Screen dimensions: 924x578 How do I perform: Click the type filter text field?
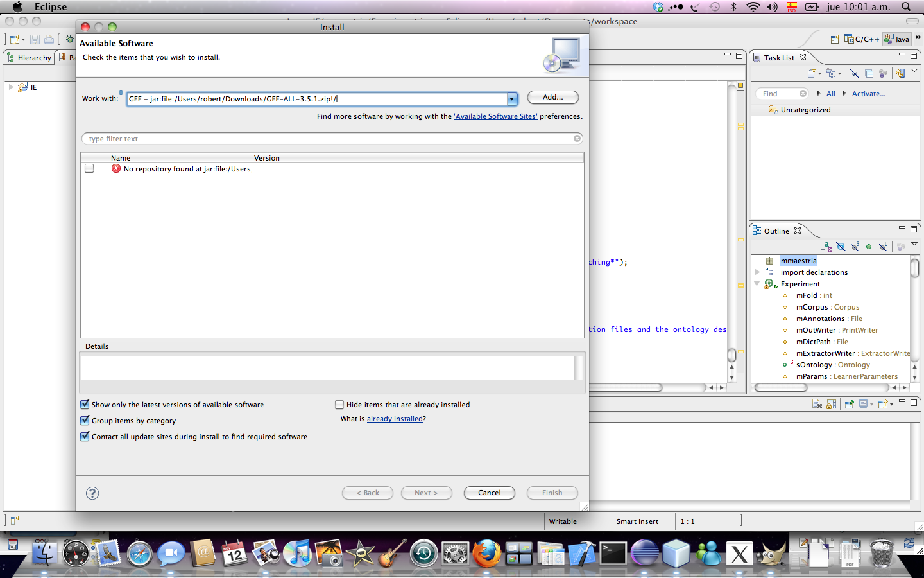point(332,139)
